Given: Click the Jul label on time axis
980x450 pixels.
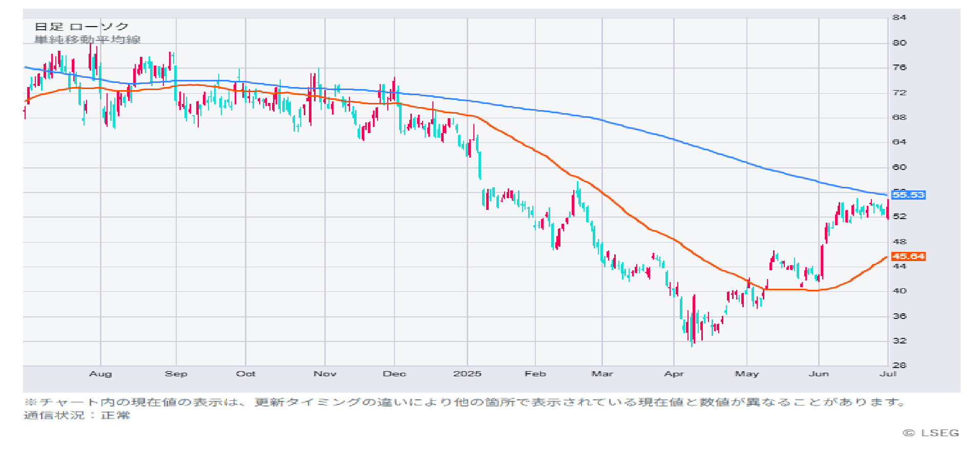Looking at the screenshot, I should [x=888, y=374].
